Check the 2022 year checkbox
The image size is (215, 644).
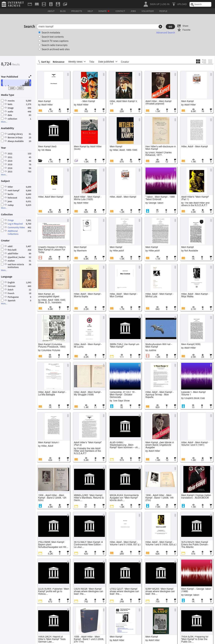pyautogui.click(x=2, y=153)
